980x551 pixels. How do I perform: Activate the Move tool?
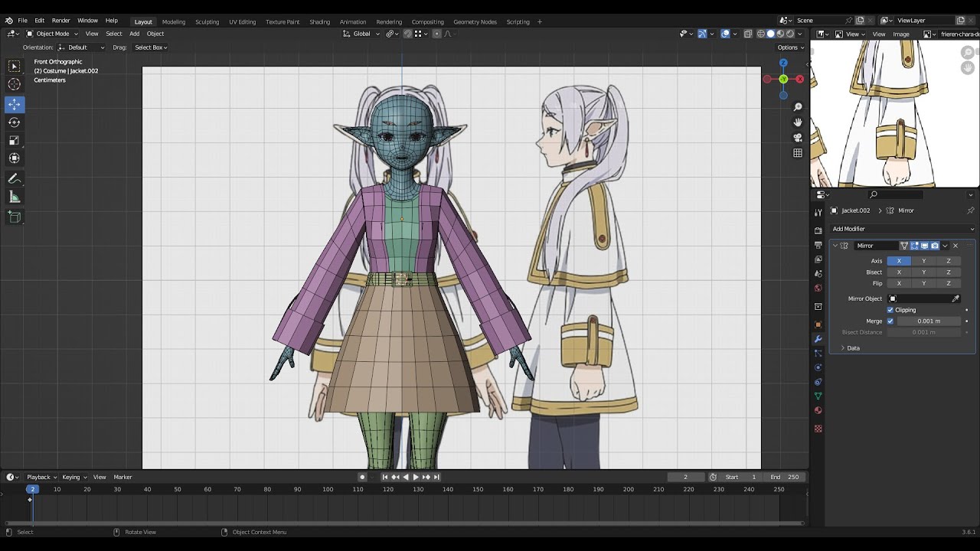(15, 104)
